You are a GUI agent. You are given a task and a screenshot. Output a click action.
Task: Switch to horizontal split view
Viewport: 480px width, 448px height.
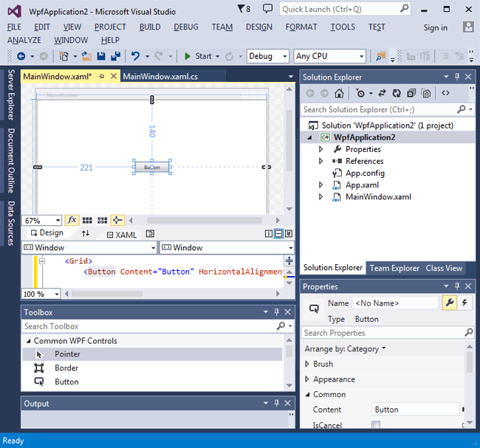278,234
